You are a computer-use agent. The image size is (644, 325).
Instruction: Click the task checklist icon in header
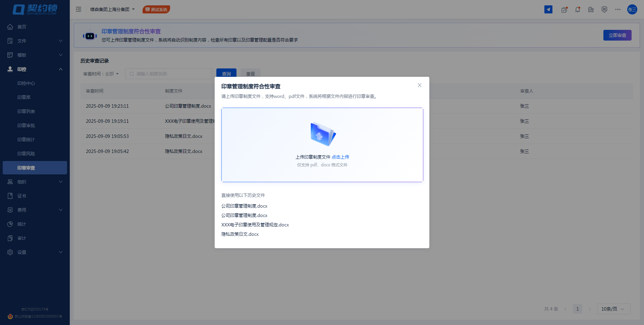click(564, 10)
